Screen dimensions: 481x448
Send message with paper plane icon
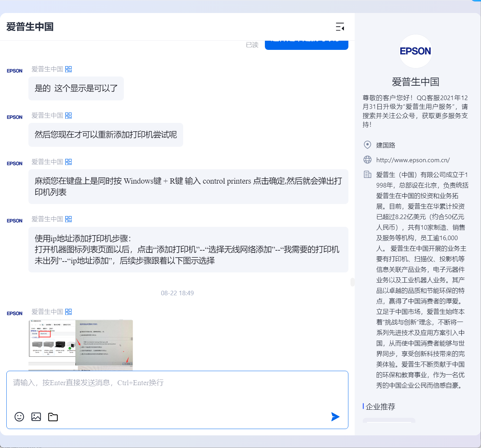[335, 417]
